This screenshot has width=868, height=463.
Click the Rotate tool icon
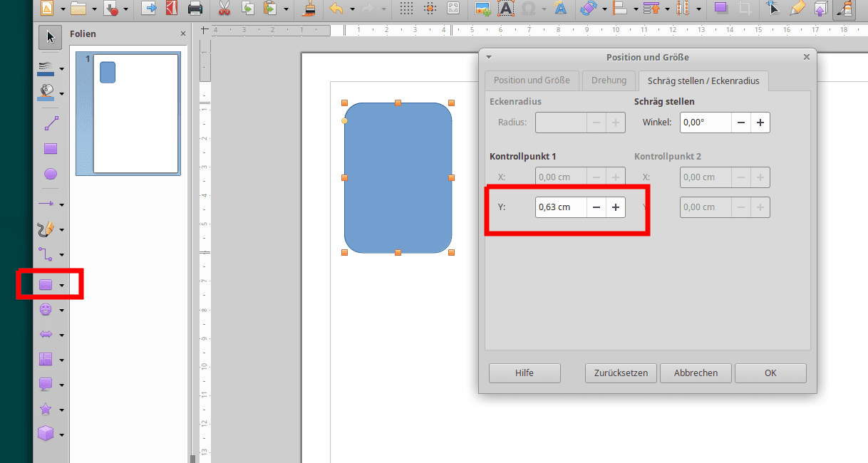click(x=588, y=9)
